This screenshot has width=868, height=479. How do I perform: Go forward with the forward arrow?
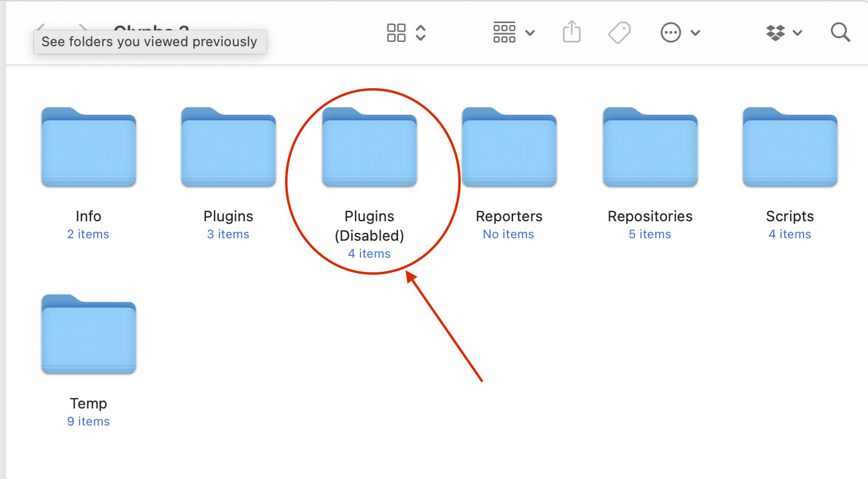point(83,27)
